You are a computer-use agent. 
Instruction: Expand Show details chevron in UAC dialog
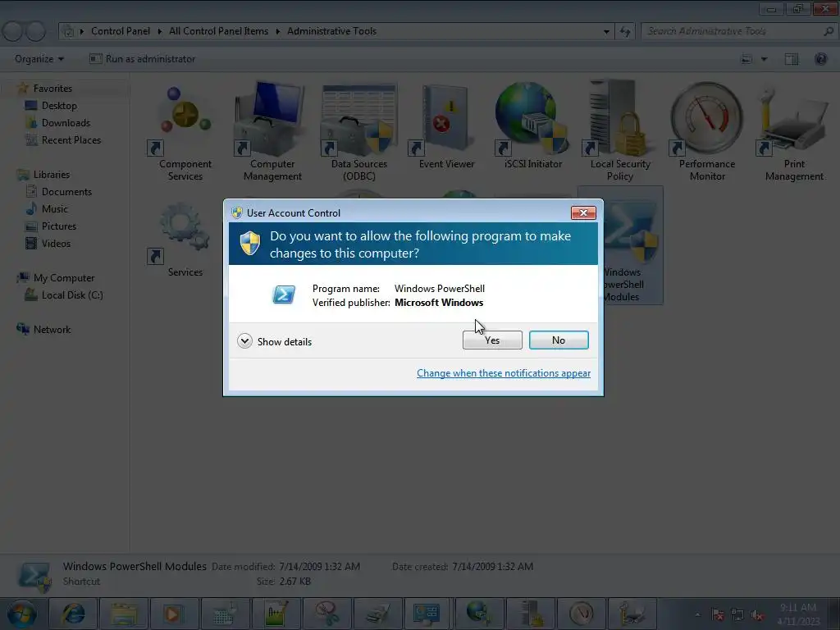(x=244, y=341)
